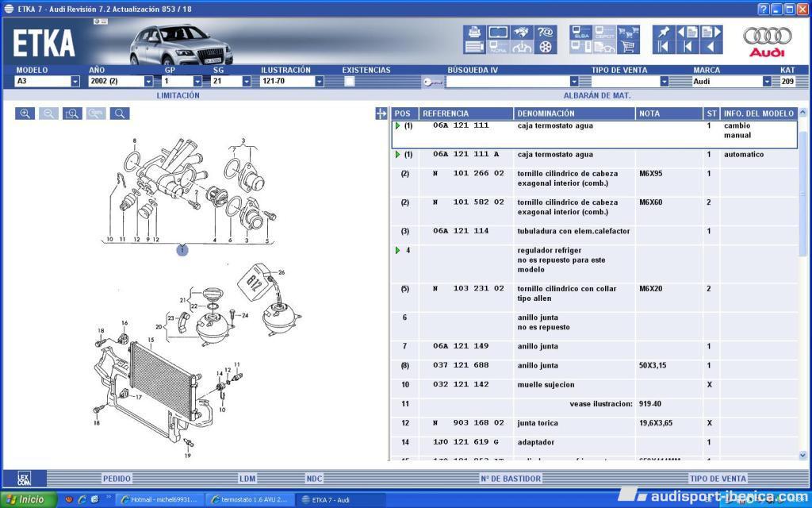
Task: Open the ELSA link icon
Action: (x=580, y=32)
